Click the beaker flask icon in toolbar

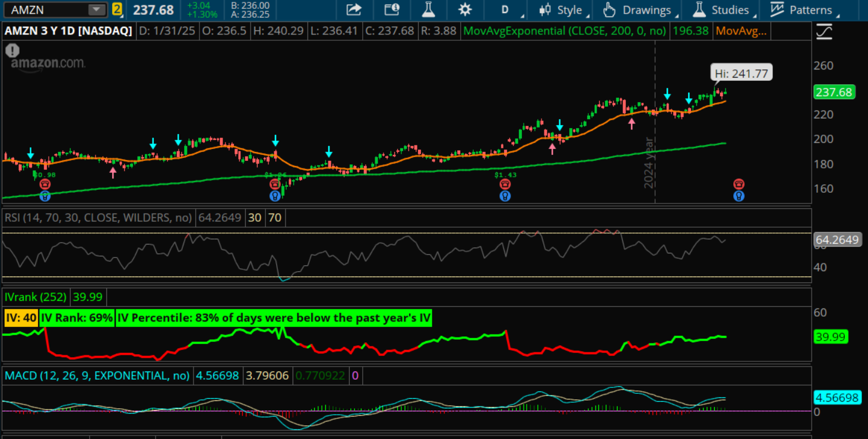428,9
